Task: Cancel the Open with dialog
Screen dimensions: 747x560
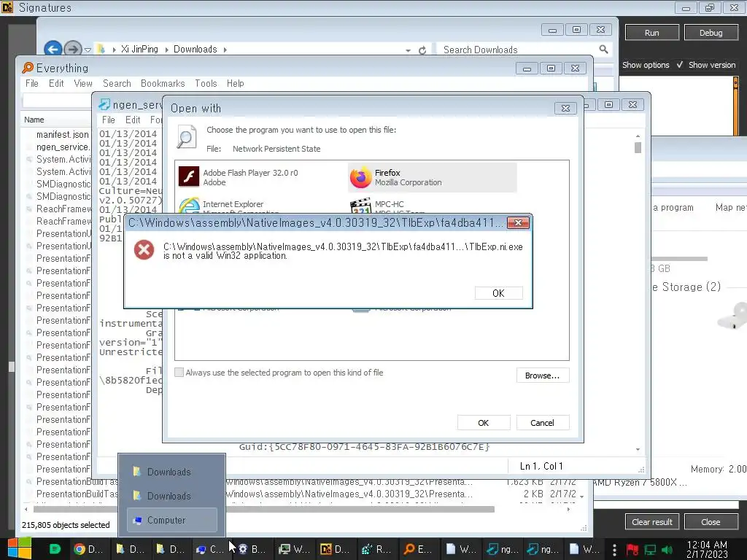Action: 542,423
